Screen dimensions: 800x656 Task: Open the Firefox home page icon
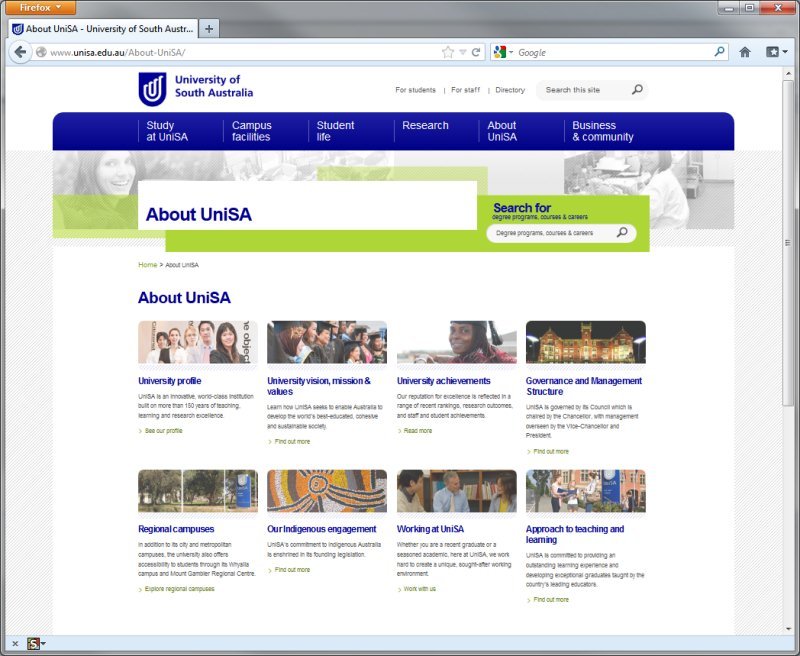[x=745, y=52]
